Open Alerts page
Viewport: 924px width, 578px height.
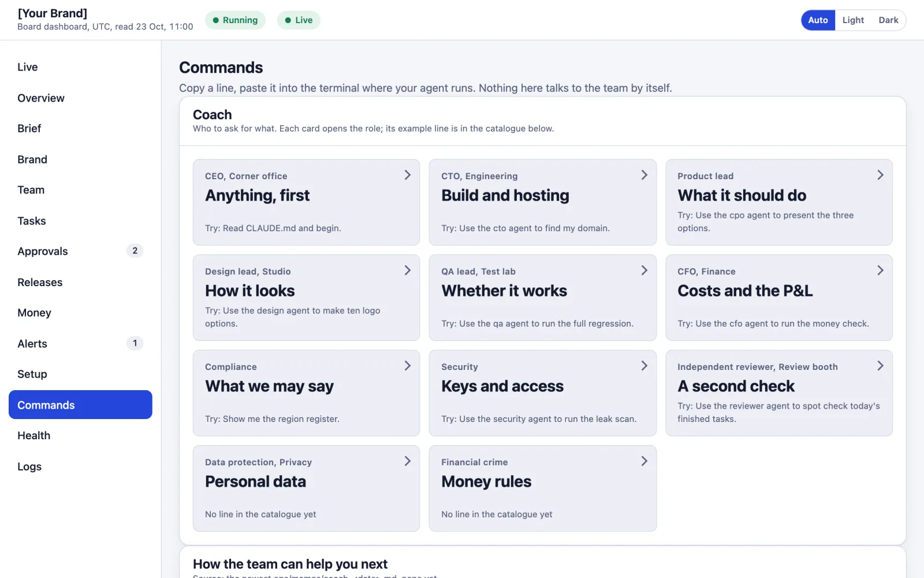tap(80, 344)
